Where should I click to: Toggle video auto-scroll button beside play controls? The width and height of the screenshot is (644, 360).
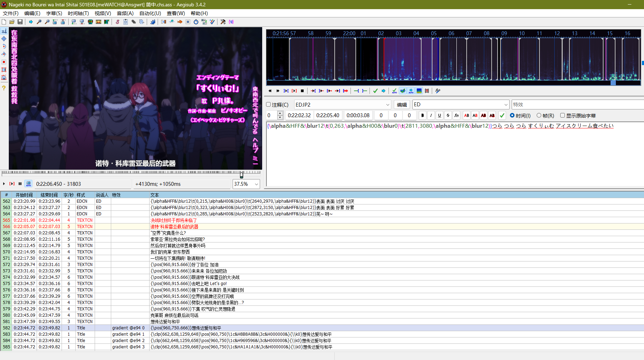[x=29, y=184]
